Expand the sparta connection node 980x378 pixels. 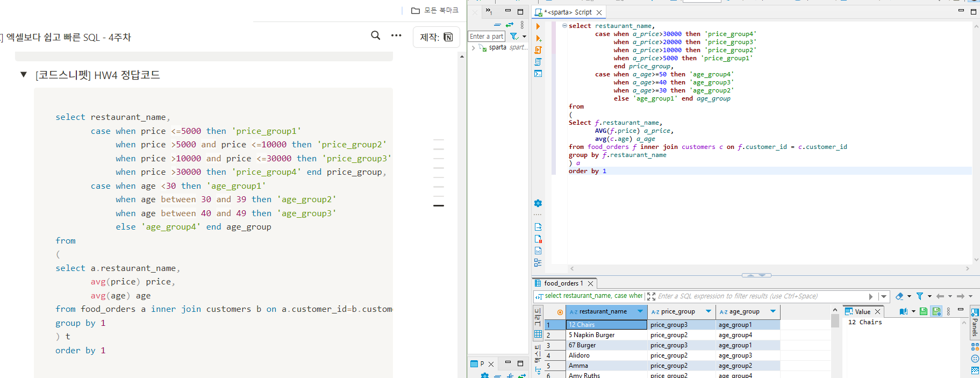click(473, 47)
